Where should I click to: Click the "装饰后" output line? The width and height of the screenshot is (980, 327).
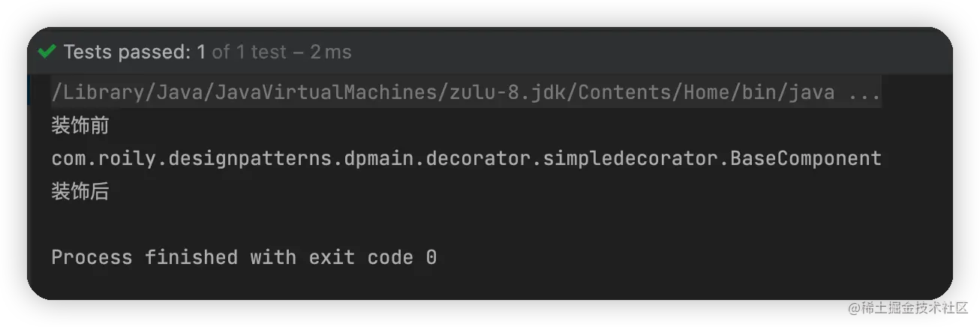point(80,192)
